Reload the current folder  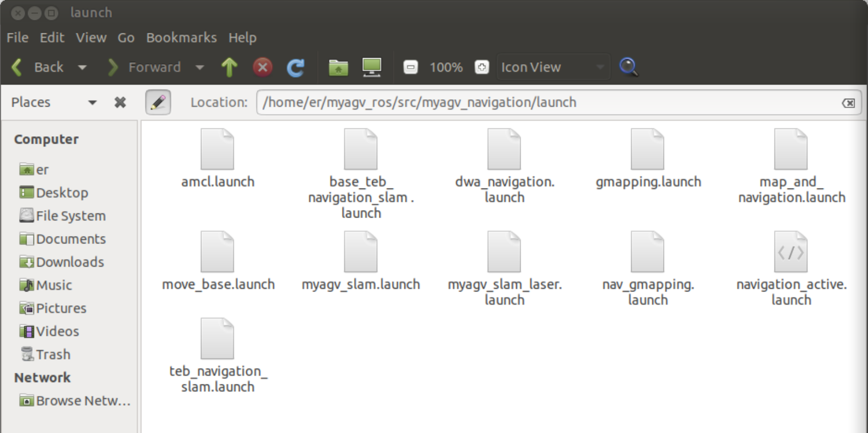tap(296, 68)
